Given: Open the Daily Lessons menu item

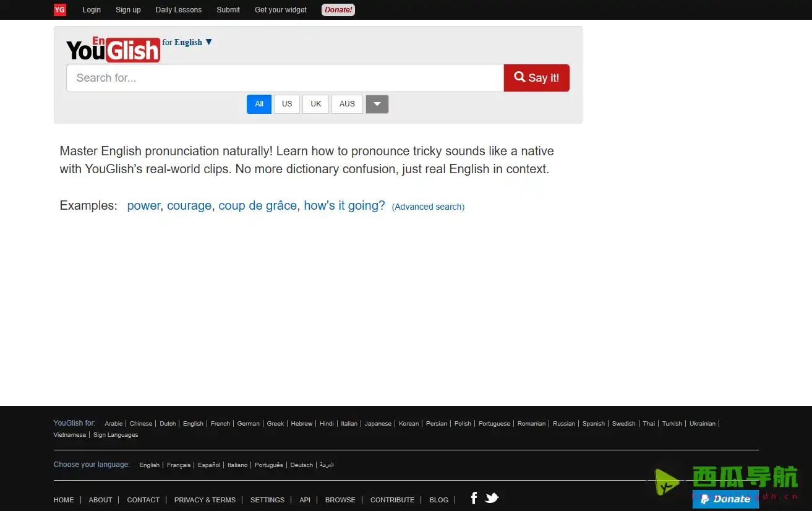Looking at the screenshot, I should coord(178,10).
